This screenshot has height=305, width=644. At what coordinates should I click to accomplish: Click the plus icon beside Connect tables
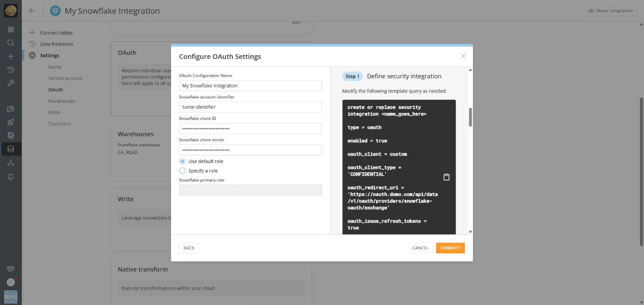point(32,33)
